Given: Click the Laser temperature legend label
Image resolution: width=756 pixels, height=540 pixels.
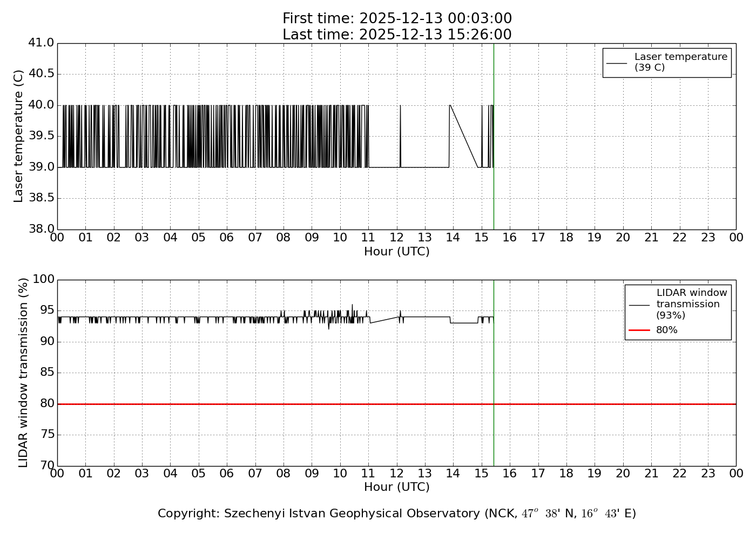Looking at the screenshot, I should [680, 62].
